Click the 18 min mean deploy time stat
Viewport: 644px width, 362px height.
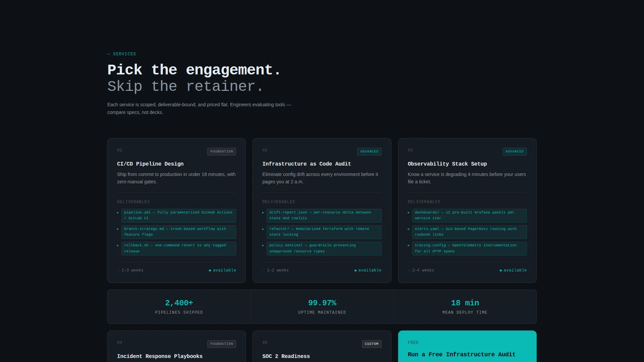point(465,307)
